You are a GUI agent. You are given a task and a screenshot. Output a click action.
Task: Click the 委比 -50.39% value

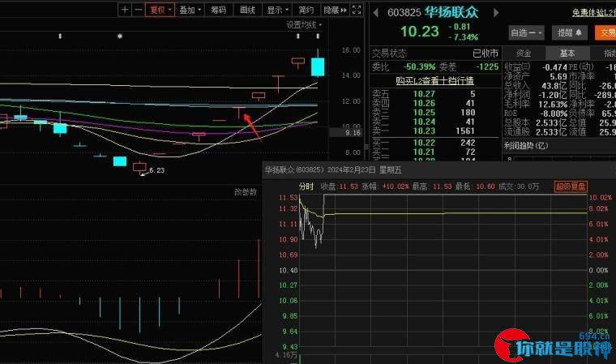coord(419,66)
